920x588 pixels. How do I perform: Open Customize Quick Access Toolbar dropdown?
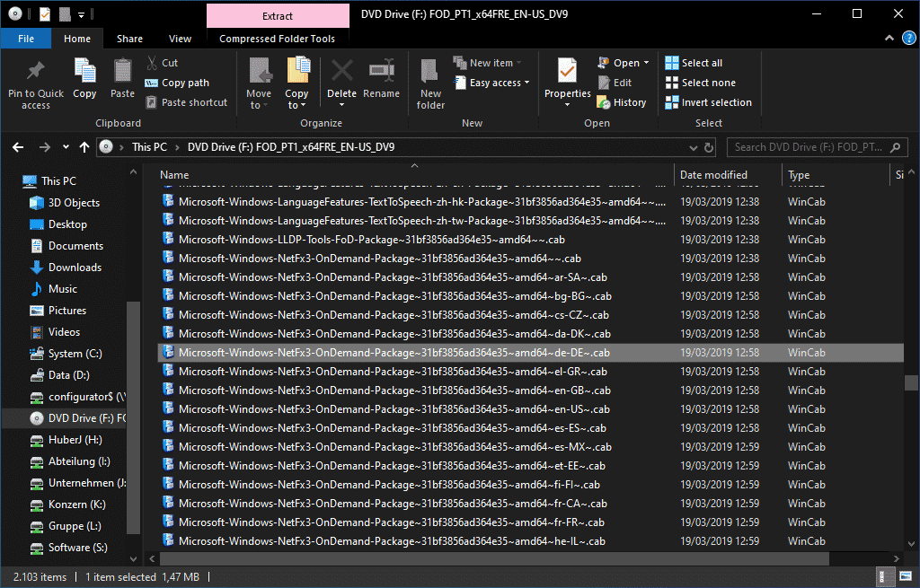coord(81,14)
